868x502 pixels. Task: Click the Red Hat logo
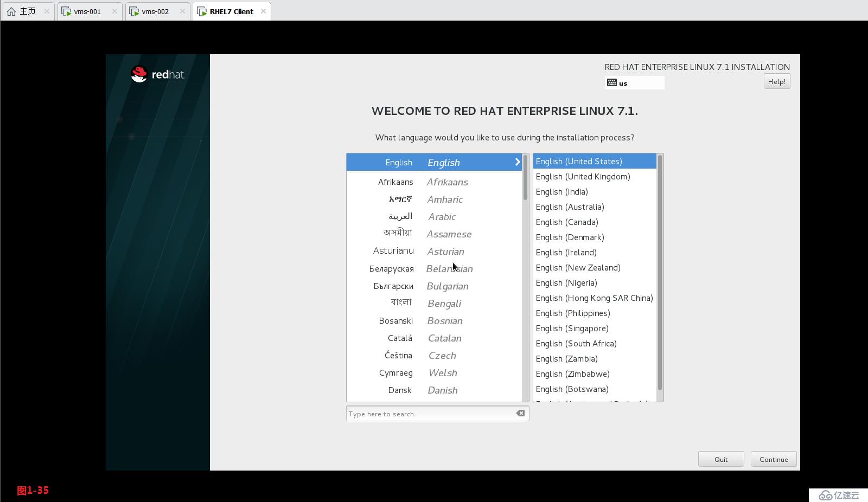[x=157, y=74]
